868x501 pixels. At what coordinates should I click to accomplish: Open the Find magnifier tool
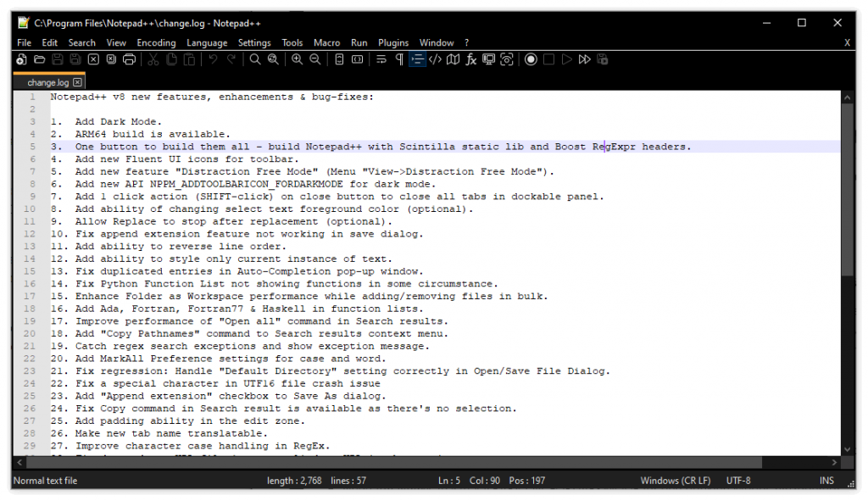point(254,59)
